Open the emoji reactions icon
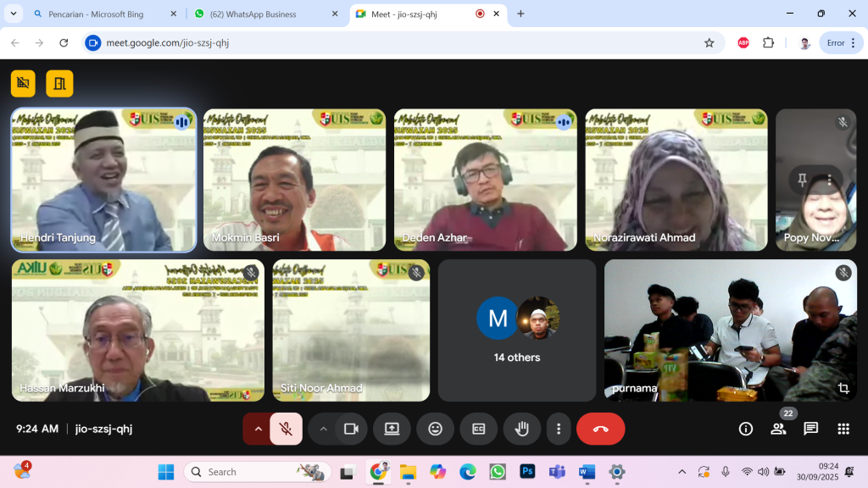This screenshot has width=868, height=488. pyautogui.click(x=435, y=429)
